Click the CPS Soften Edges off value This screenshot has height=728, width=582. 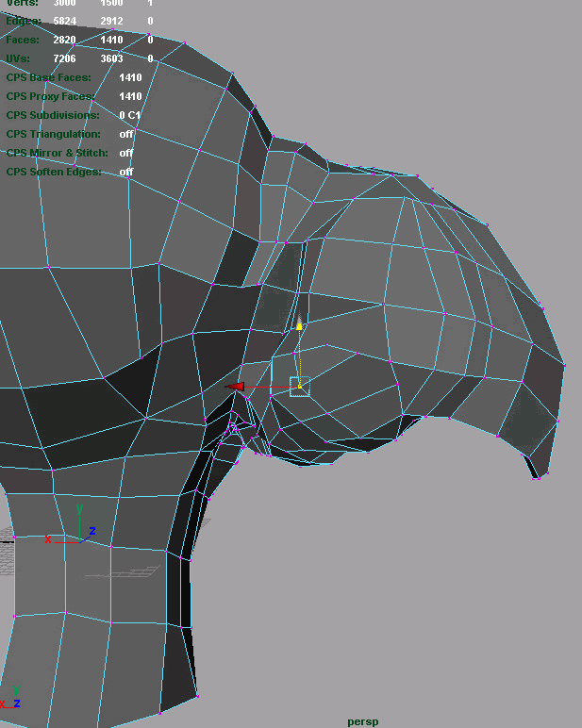125,172
